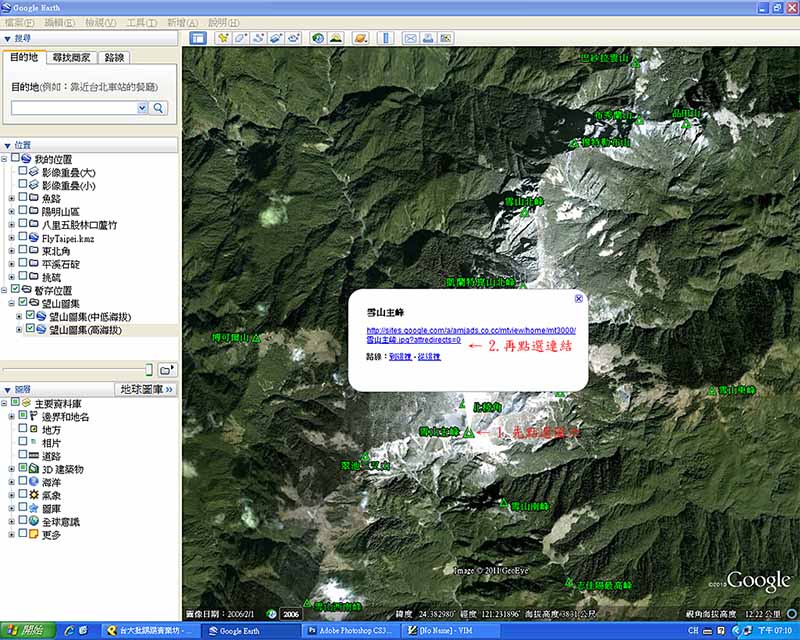The height and width of the screenshot is (640, 800).
Task: Uncheck 望山圖集(中低海拔) checkbox
Action: click(30, 315)
